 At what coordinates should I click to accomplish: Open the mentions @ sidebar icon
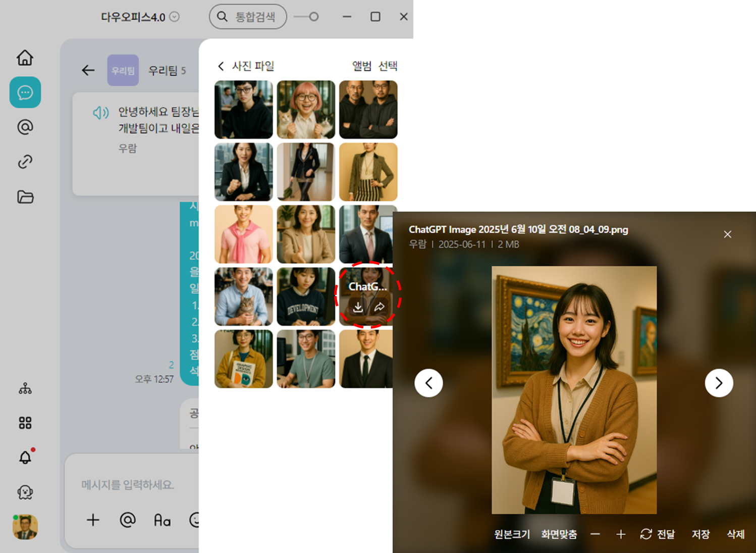pos(25,127)
